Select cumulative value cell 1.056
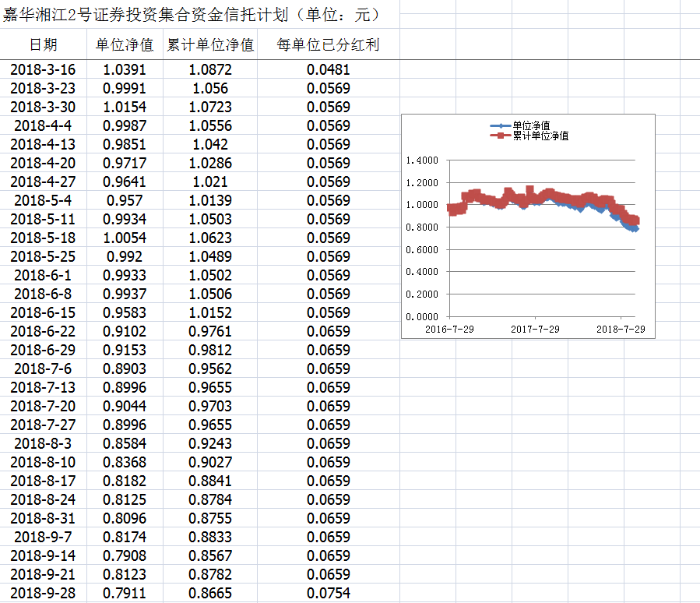The image size is (700, 603). [x=210, y=89]
